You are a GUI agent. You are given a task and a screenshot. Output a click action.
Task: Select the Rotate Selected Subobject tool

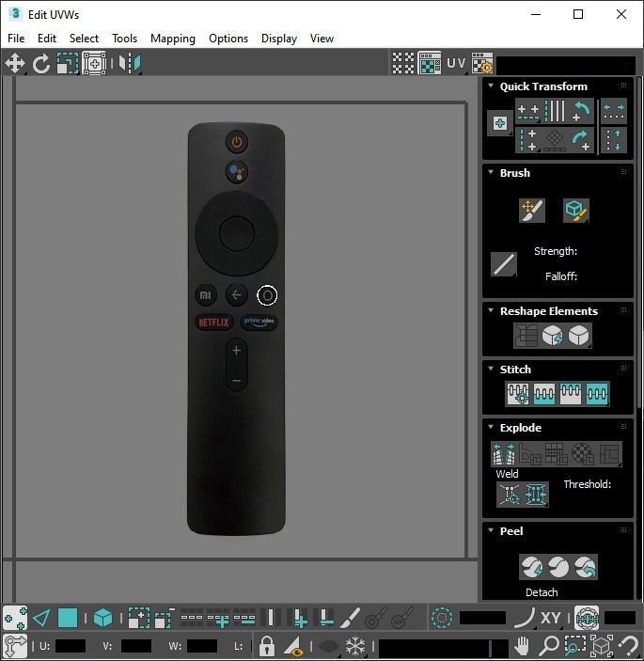[41, 64]
